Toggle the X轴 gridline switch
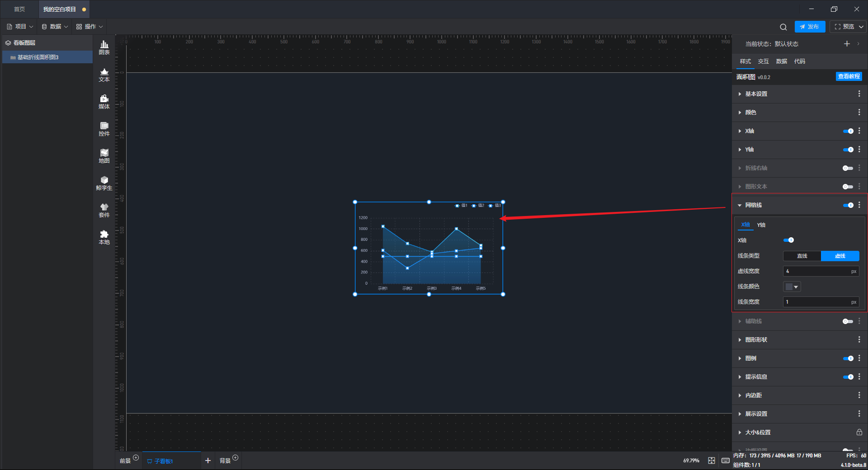 [x=788, y=240]
